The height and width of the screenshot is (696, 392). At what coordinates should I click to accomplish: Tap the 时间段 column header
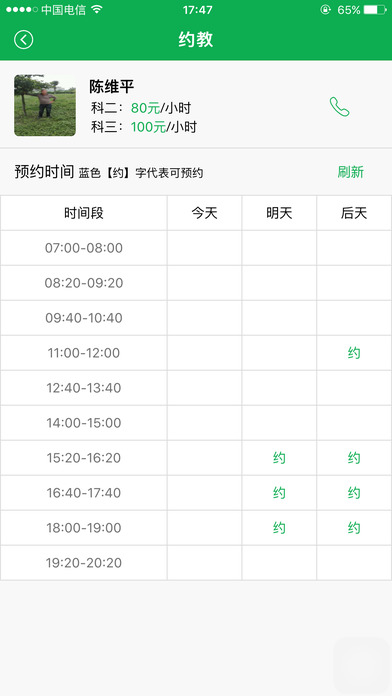pos(84,214)
